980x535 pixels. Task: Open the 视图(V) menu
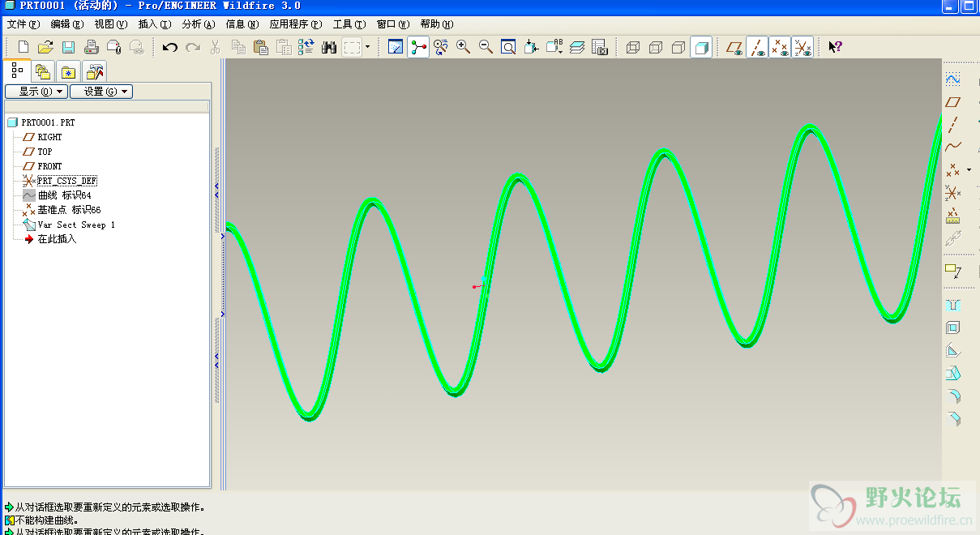click(x=110, y=24)
